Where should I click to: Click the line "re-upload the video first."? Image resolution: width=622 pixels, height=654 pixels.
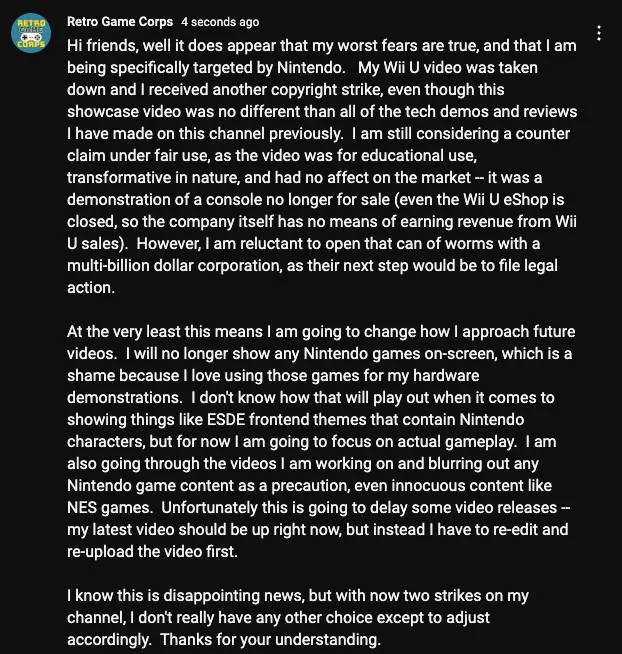click(152, 552)
